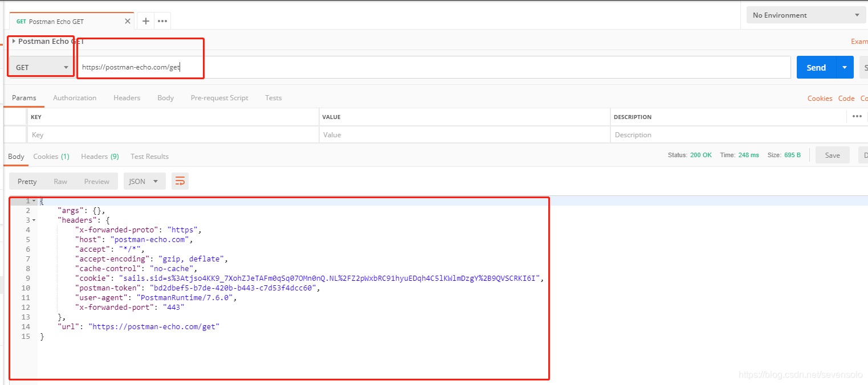Send the request

(x=816, y=67)
